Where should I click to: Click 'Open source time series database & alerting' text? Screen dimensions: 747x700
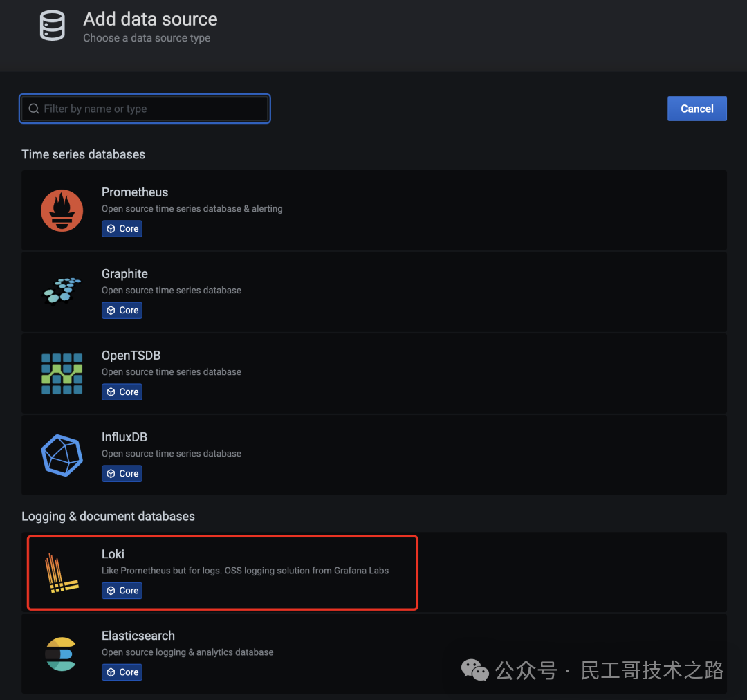click(192, 209)
